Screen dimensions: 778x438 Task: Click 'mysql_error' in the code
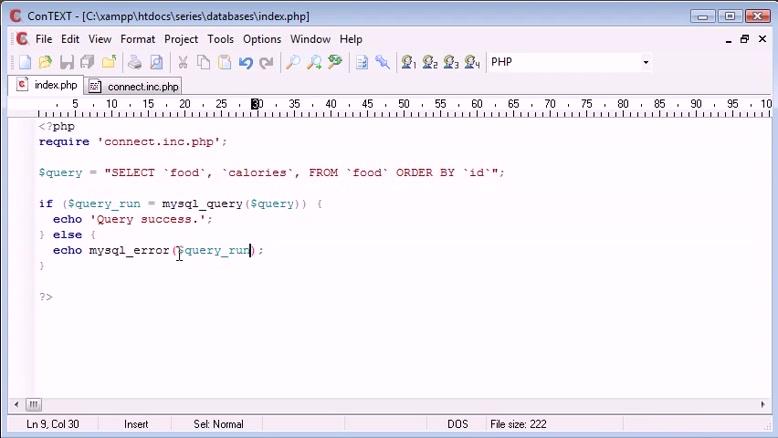click(x=129, y=250)
